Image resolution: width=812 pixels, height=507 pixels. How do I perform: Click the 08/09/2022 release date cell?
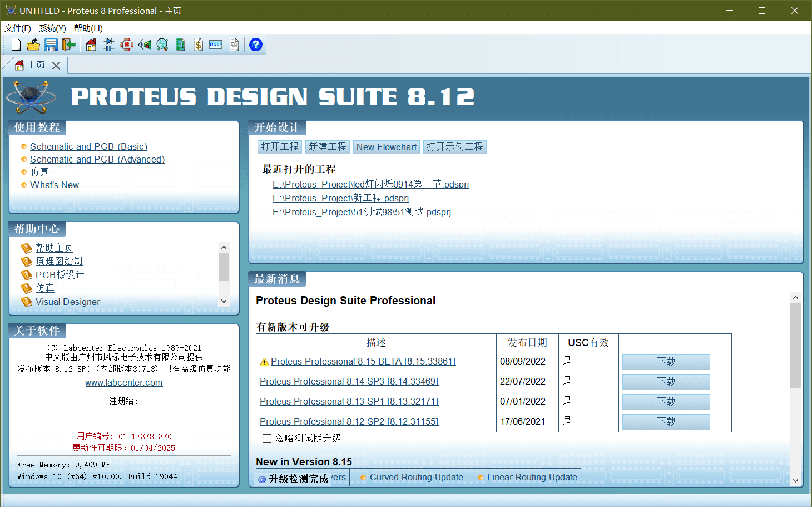click(x=527, y=362)
